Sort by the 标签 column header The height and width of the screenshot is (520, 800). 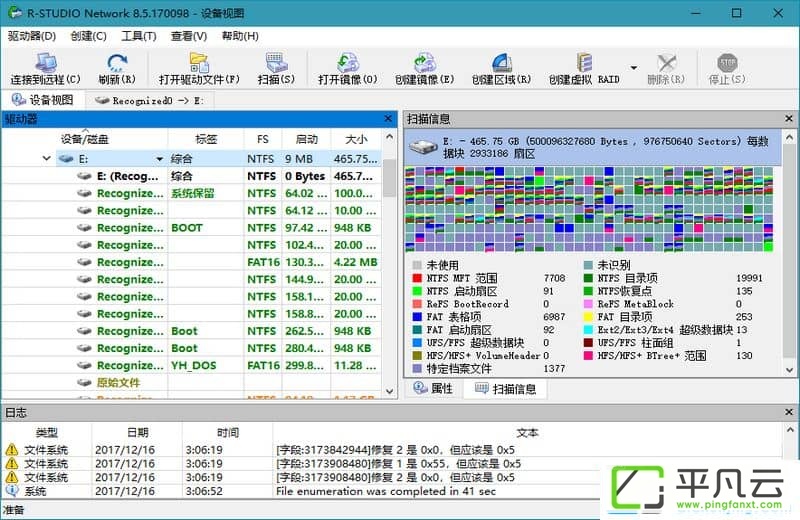click(x=206, y=139)
